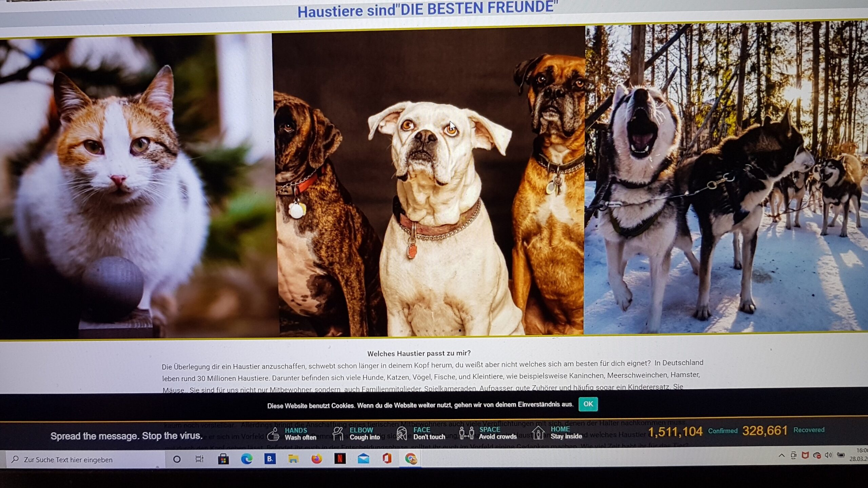Viewport: 868px width, 488px height.
Task: Open Task View in the taskbar
Action: 199,459
